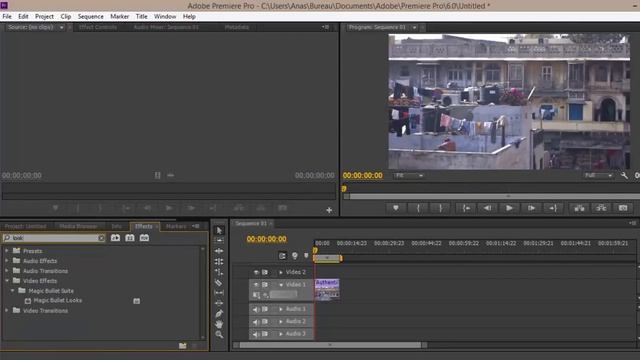Open the File menu
The image size is (640, 360).
tap(7, 16)
